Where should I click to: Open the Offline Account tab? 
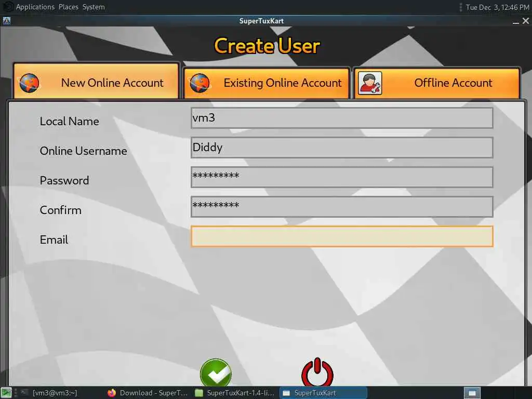pyautogui.click(x=436, y=84)
